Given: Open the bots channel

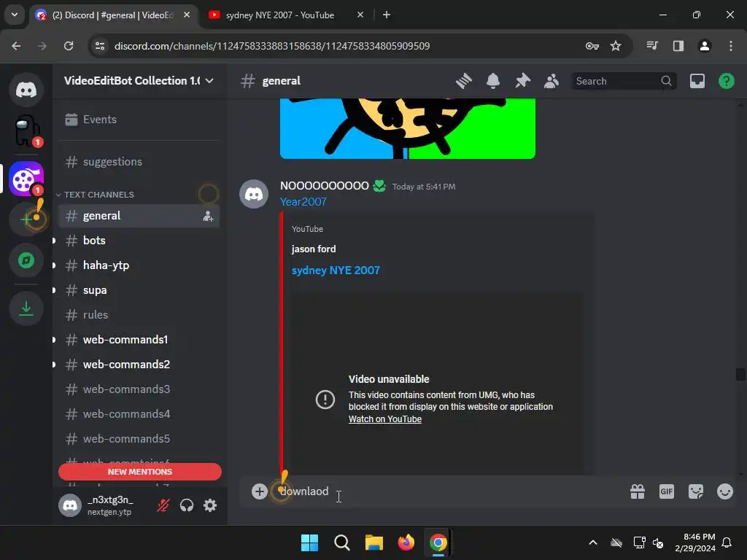Looking at the screenshot, I should [x=139, y=241].
